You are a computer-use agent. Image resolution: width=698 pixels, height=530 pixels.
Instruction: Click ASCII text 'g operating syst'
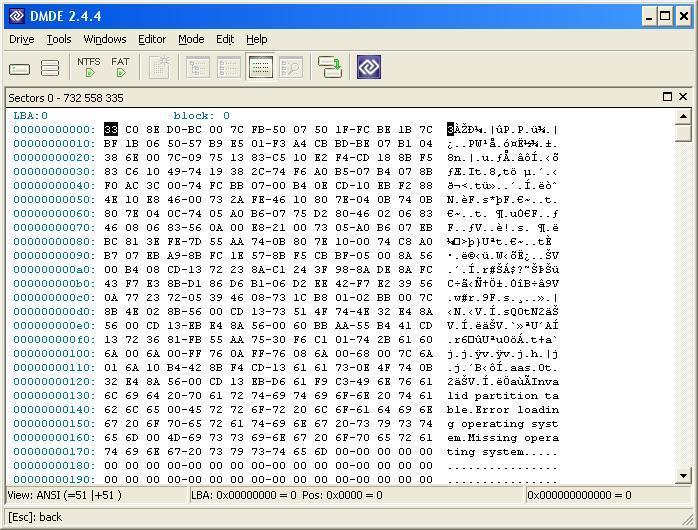point(503,424)
